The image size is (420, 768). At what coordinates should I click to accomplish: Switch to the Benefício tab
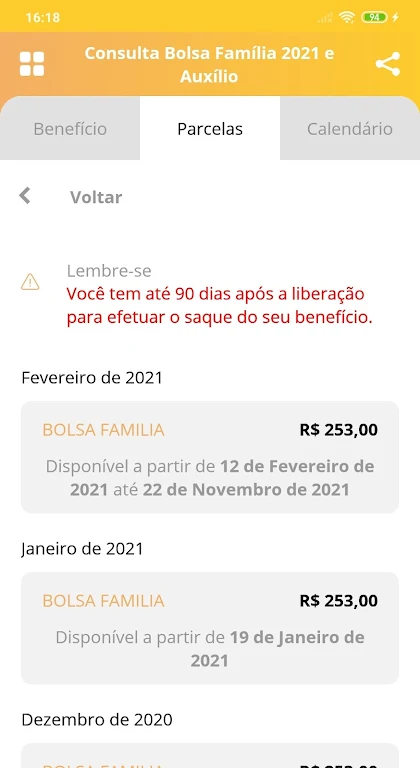click(x=70, y=128)
